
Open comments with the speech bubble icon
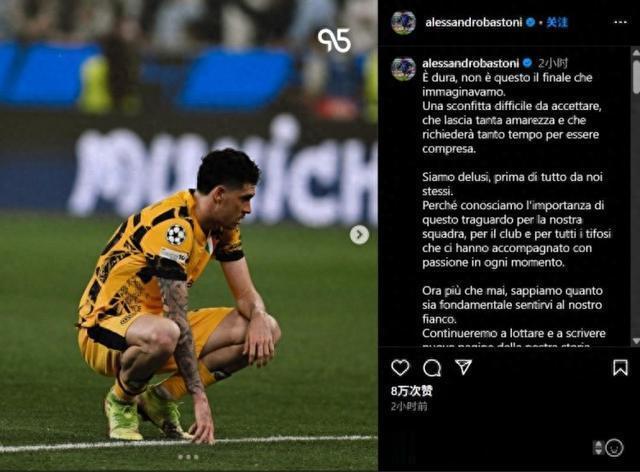[432, 368]
